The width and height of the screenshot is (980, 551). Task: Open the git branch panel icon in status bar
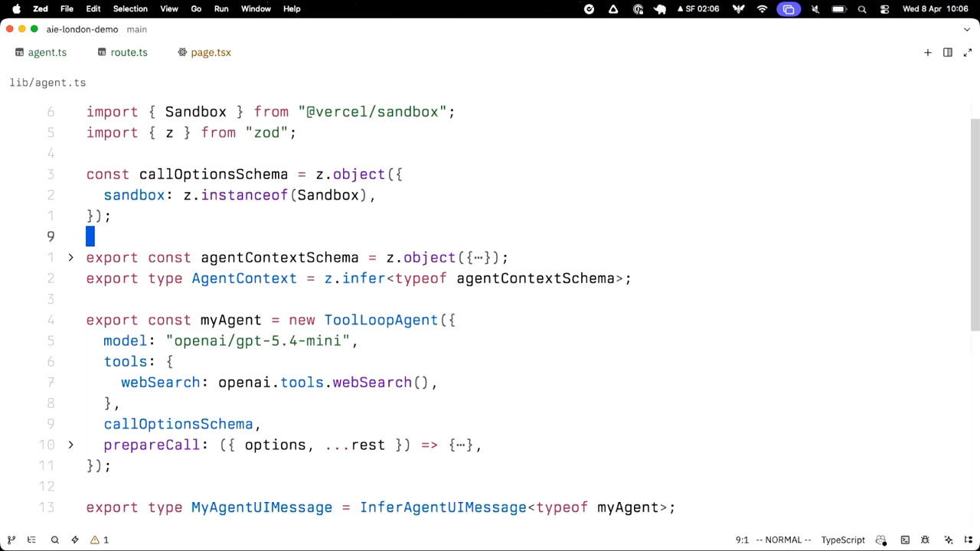click(11, 540)
